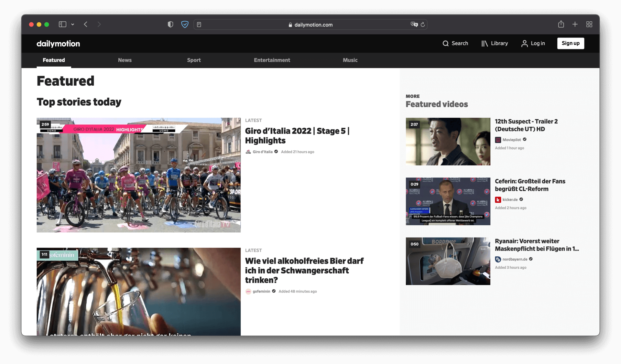Click the blue checkmark shield extension icon
Screen dimensions: 621x364
[x=185, y=24]
